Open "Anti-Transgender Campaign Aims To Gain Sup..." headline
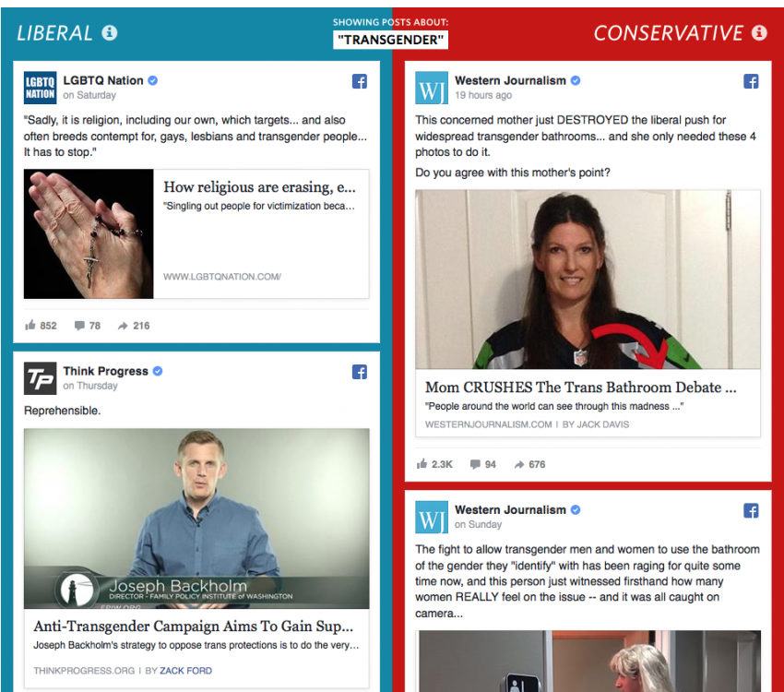784x692 pixels. pos(194,626)
